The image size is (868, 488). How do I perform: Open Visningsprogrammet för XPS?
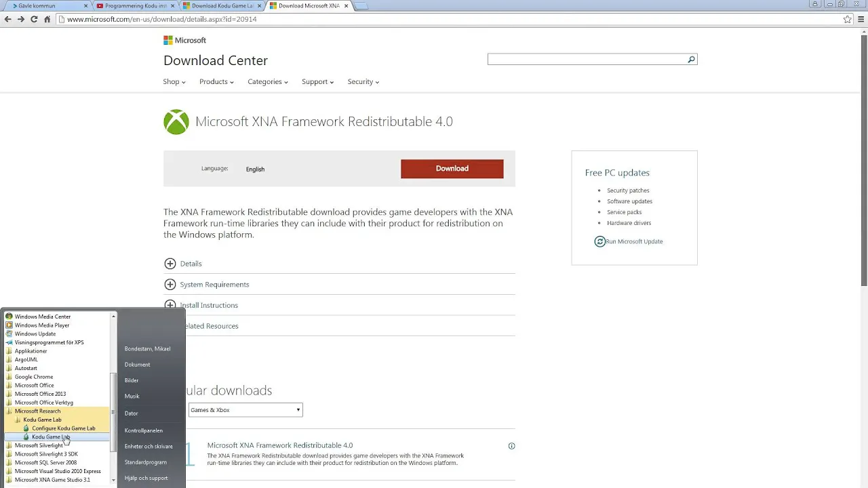49,342
